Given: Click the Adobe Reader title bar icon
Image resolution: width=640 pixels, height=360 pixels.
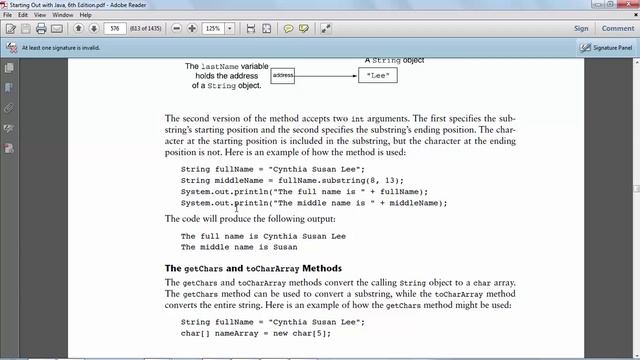Looking at the screenshot, I should (4, 5).
